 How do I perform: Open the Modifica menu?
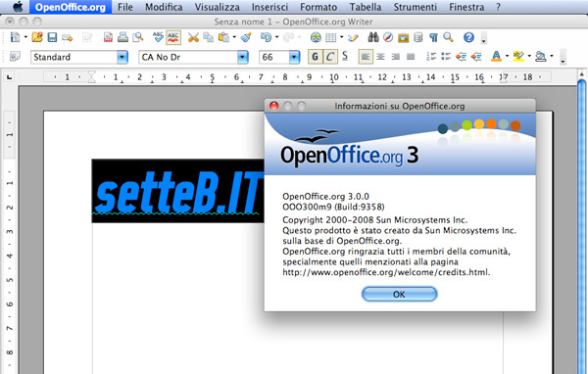point(164,7)
